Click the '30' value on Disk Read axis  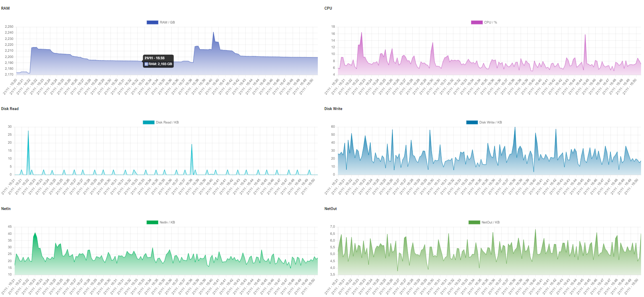(10, 126)
